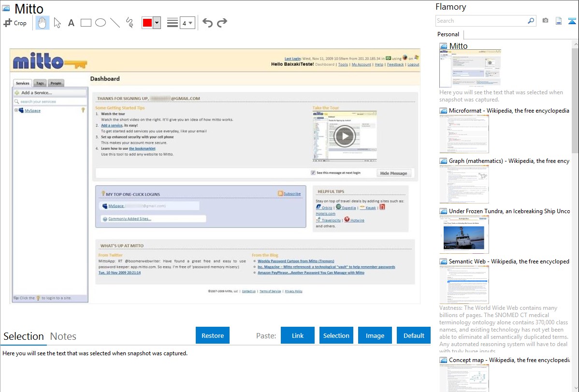This screenshot has height=392, width=579.
Task: Click the key icon beside MySpace
Action: pyautogui.click(x=83, y=110)
